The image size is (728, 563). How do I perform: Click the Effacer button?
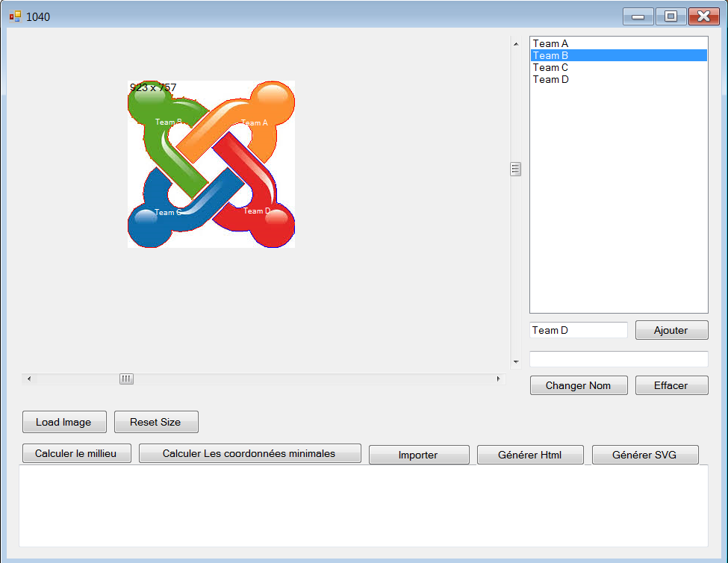click(x=671, y=385)
